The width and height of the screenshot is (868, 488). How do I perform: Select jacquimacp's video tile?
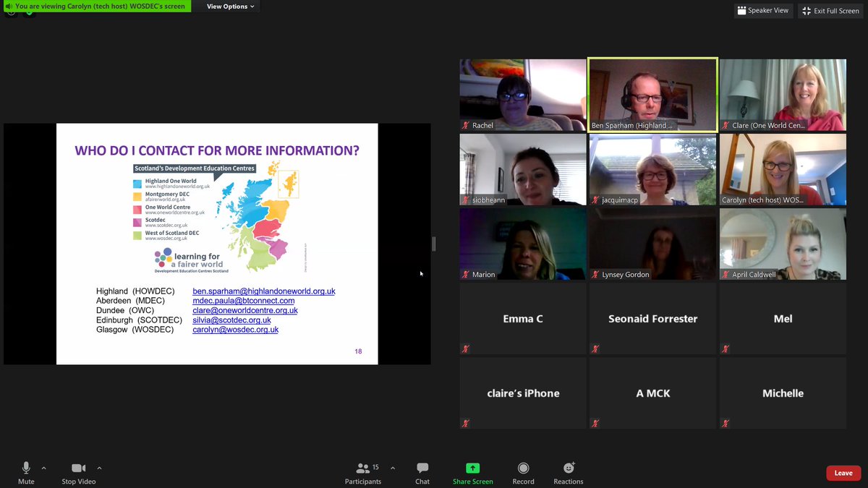(x=652, y=169)
